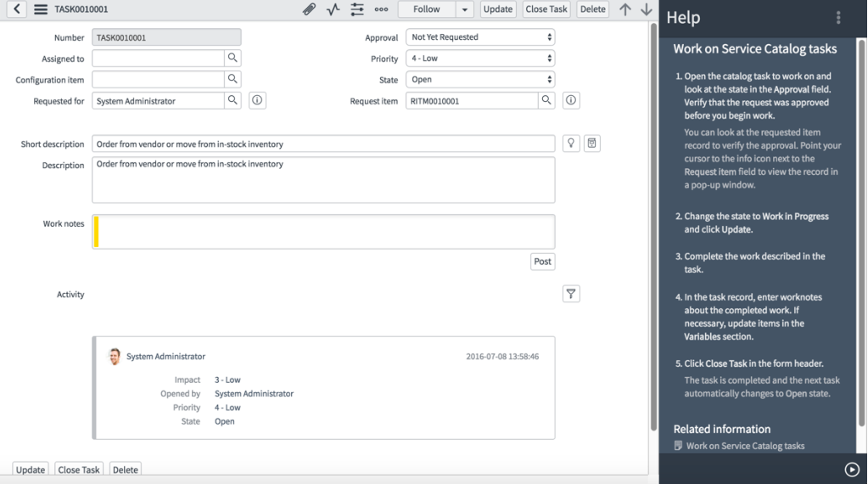
Task: Toggle the activity stream icon
Action: tap(333, 9)
